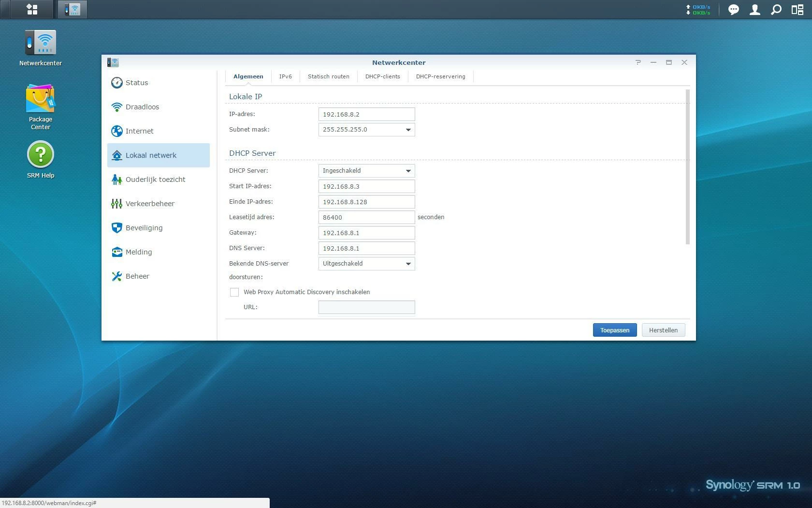Click the Ouderlijk toezicht family icon

click(x=116, y=179)
